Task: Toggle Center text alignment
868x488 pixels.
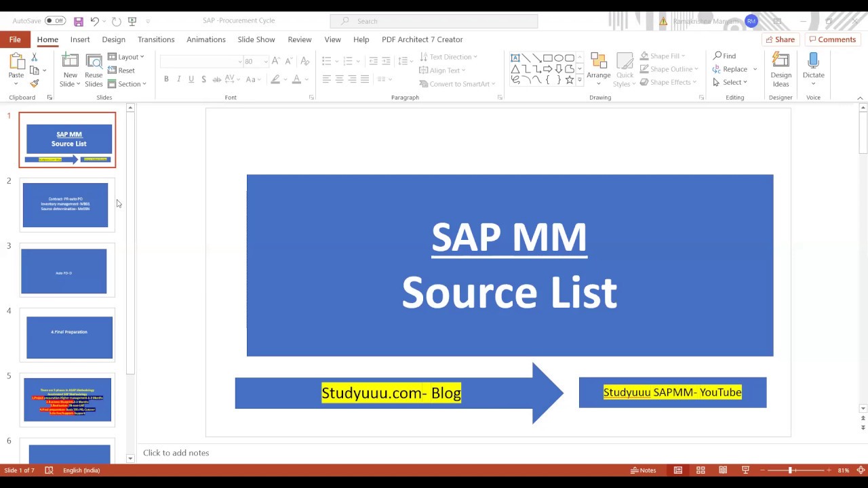Action: click(339, 79)
